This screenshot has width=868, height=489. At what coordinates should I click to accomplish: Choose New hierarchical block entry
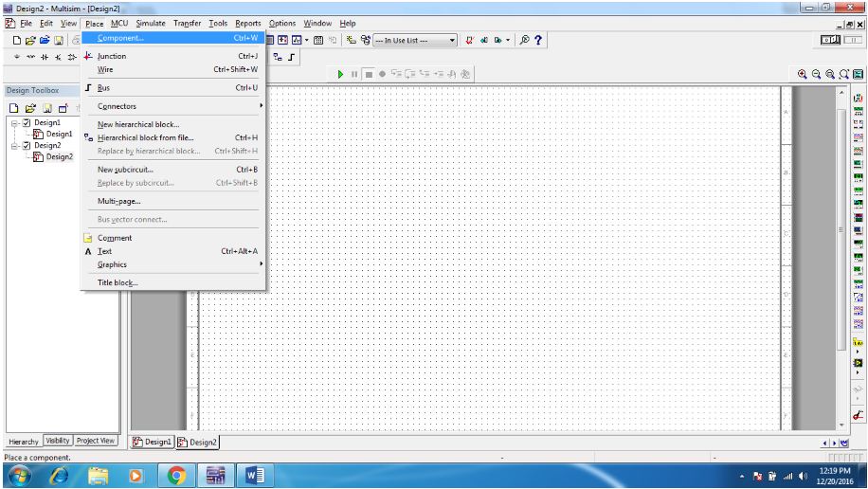(172, 124)
